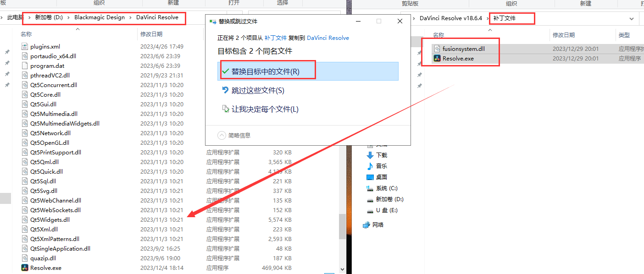
Task: Click the Qt5Widgets.dll file icon
Action: (x=25, y=219)
